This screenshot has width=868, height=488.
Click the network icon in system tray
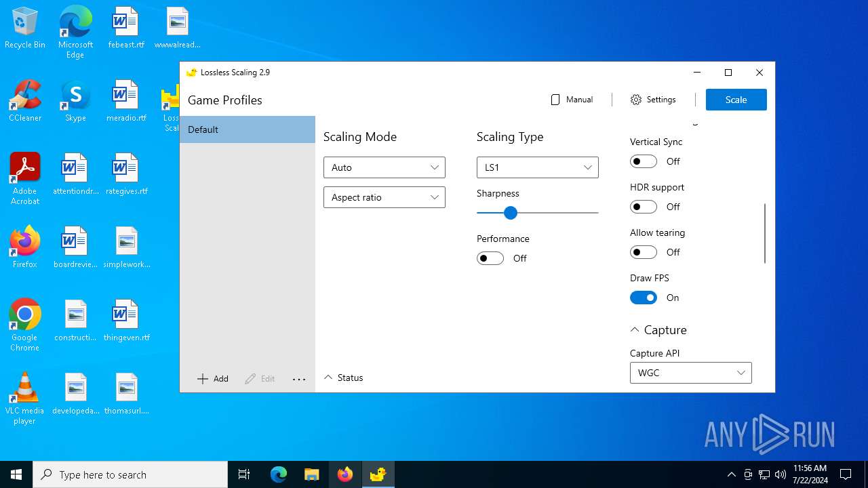tap(764, 474)
